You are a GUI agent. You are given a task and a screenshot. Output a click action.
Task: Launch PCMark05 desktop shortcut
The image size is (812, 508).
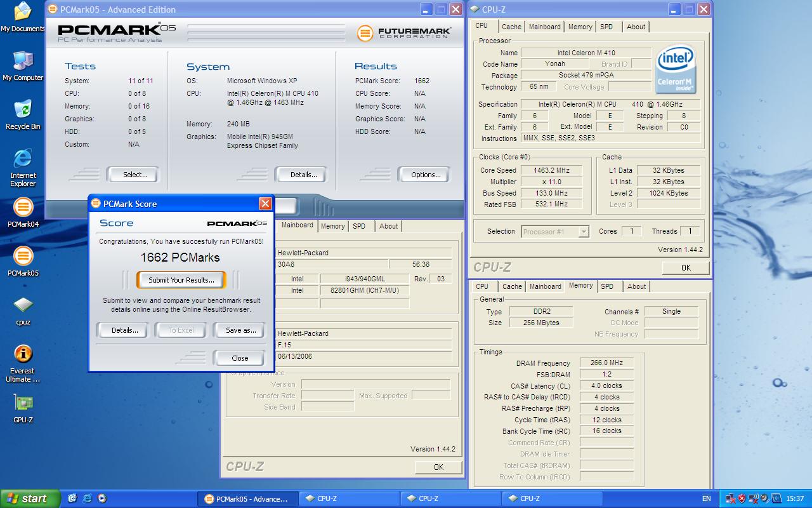tap(23, 262)
